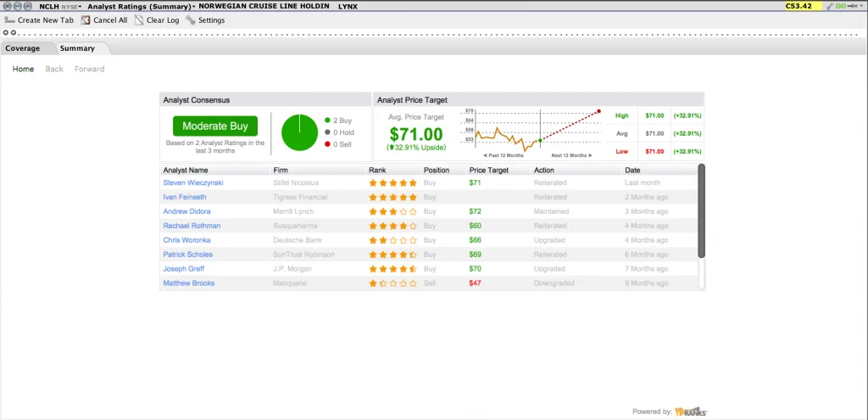Open analyst Rachael Rothman profile link

pyautogui.click(x=192, y=226)
